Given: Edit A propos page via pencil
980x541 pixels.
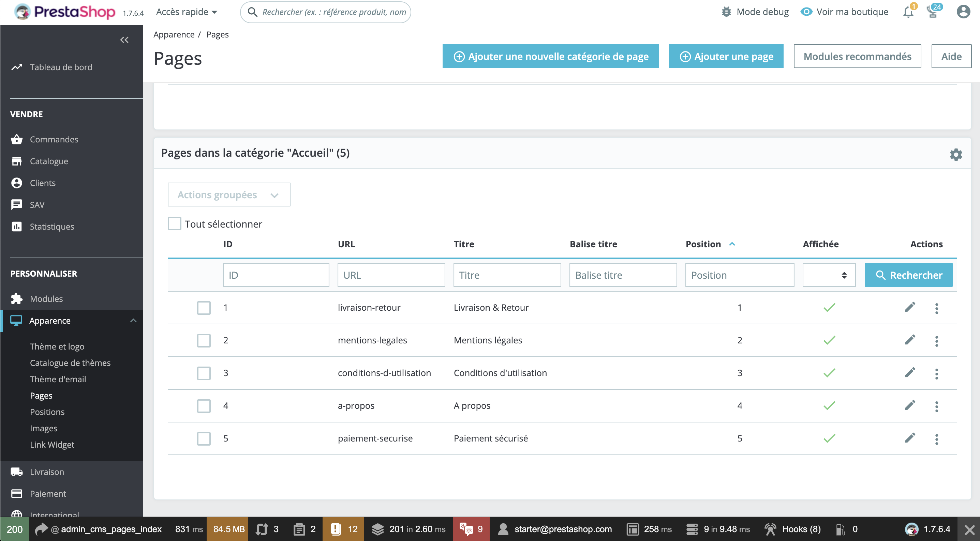Looking at the screenshot, I should click(910, 405).
